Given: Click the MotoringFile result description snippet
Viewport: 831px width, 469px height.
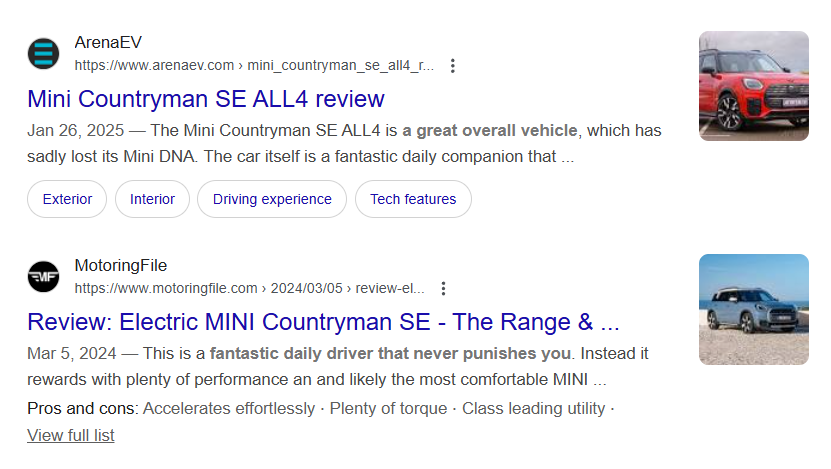Looking at the screenshot, I should click(338, 366).
